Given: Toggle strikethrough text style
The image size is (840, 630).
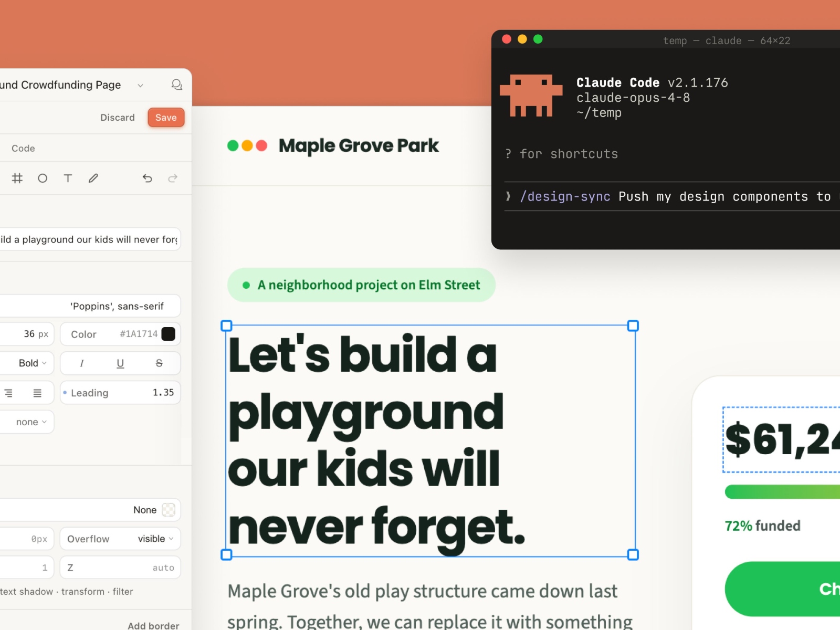Looking at the screenshot, I should pyautogui.click(x=159, y=363).
